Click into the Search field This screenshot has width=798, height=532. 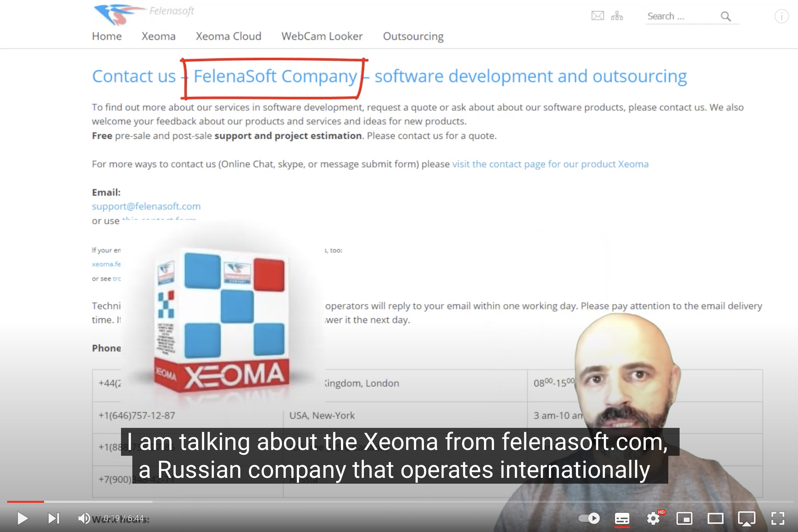pos(682,16)
